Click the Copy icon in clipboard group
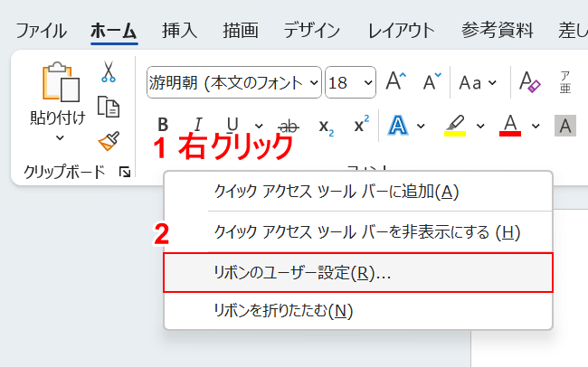Screen dimensions: 588x367 [109, 108]
